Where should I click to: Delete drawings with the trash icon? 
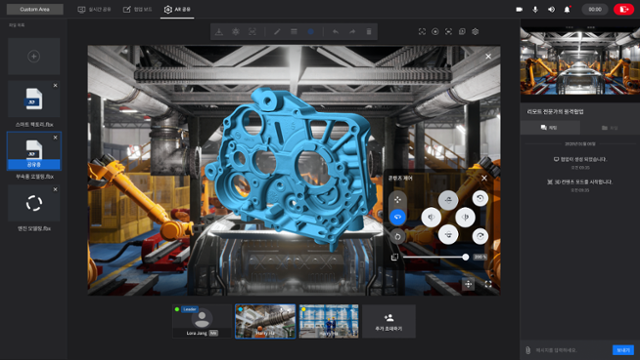pos(369,31)
